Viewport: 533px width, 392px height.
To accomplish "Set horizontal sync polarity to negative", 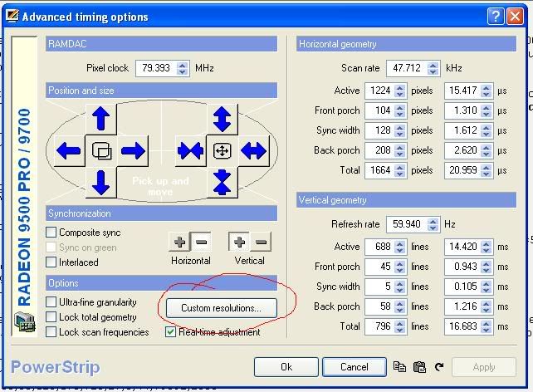I will click(x=201, y=242).
